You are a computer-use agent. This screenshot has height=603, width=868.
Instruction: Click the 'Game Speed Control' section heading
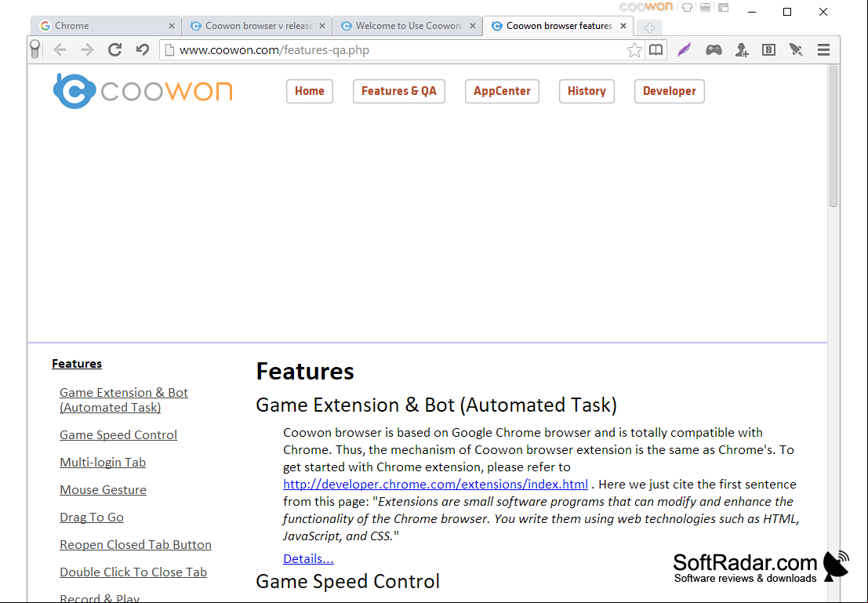coord(347,581)
